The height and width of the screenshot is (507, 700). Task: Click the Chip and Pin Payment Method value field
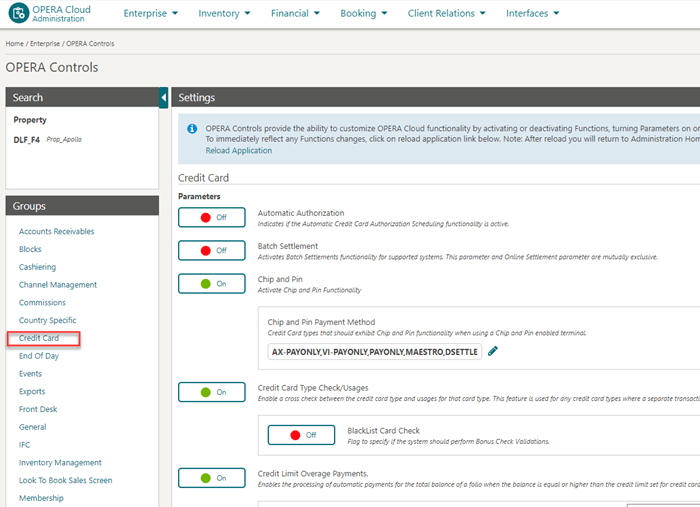(x=375, y=352)
